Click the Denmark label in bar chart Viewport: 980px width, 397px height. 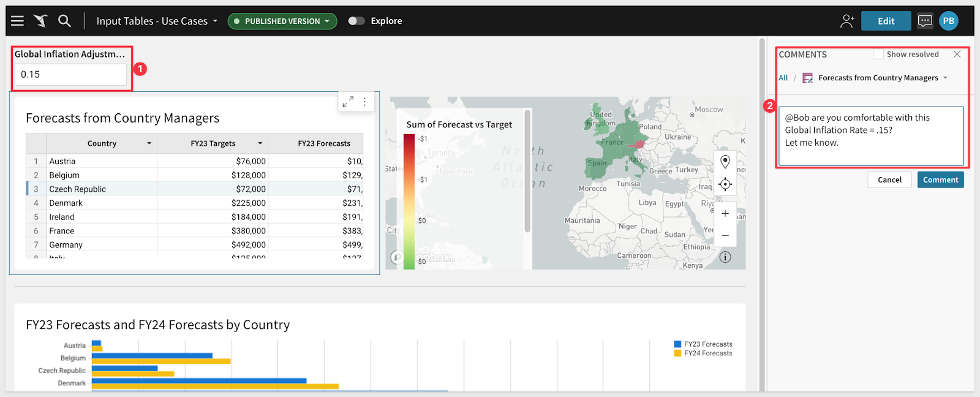(72, 384)
